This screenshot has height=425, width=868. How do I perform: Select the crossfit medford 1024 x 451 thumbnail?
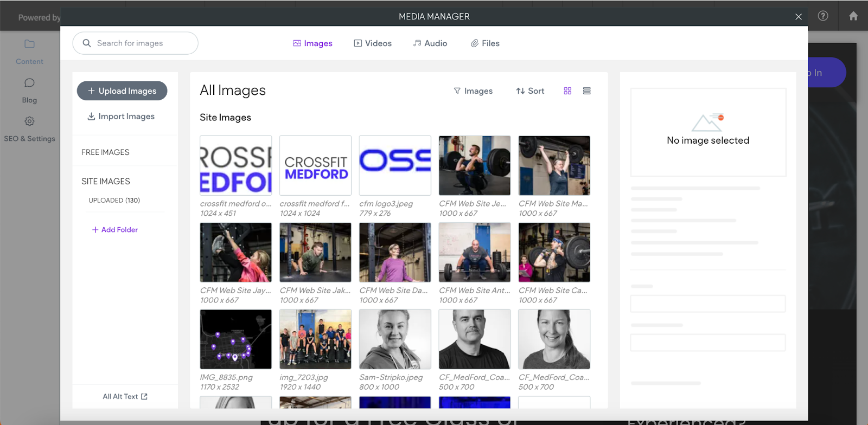pos(236,165)
